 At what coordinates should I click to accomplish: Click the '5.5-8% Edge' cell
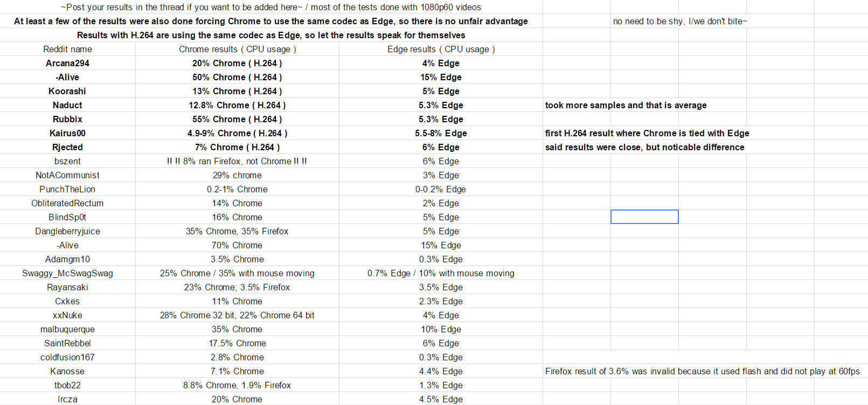[x=441, y=133]
